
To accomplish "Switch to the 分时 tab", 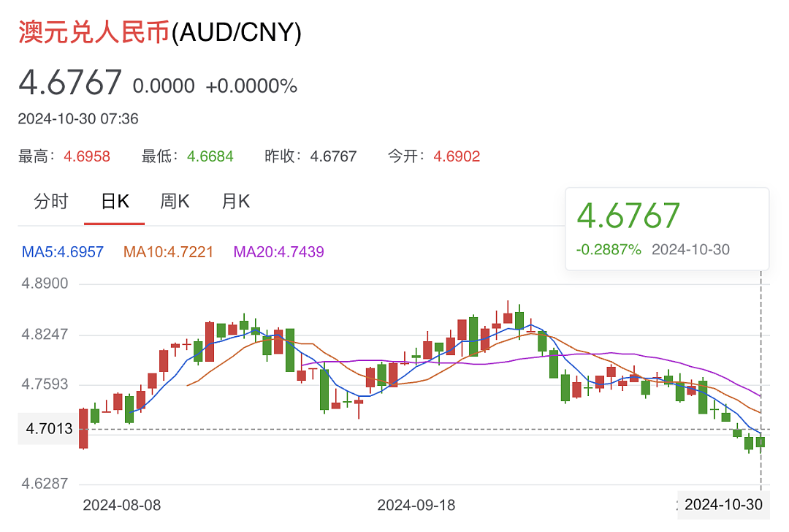I will pyautogui.click(x=51, y=202).
